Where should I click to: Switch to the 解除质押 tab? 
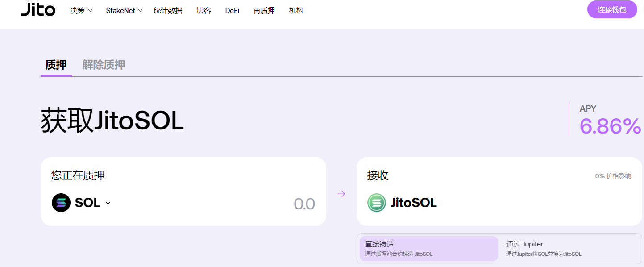tap(104, 65)
